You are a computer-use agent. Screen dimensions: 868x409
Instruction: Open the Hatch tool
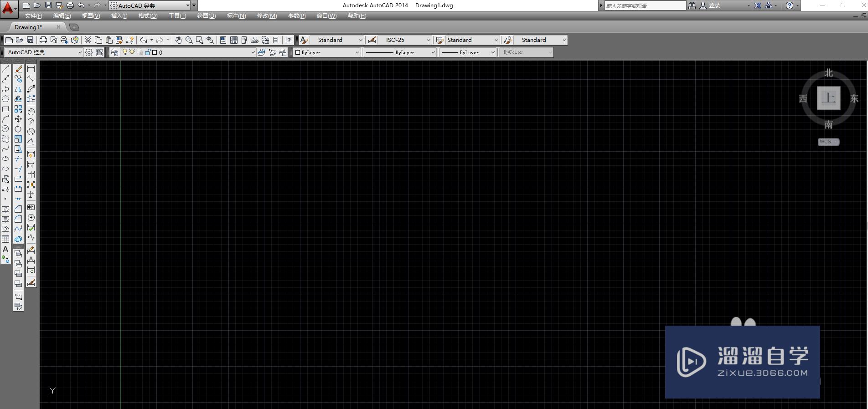tap(5, 209)
